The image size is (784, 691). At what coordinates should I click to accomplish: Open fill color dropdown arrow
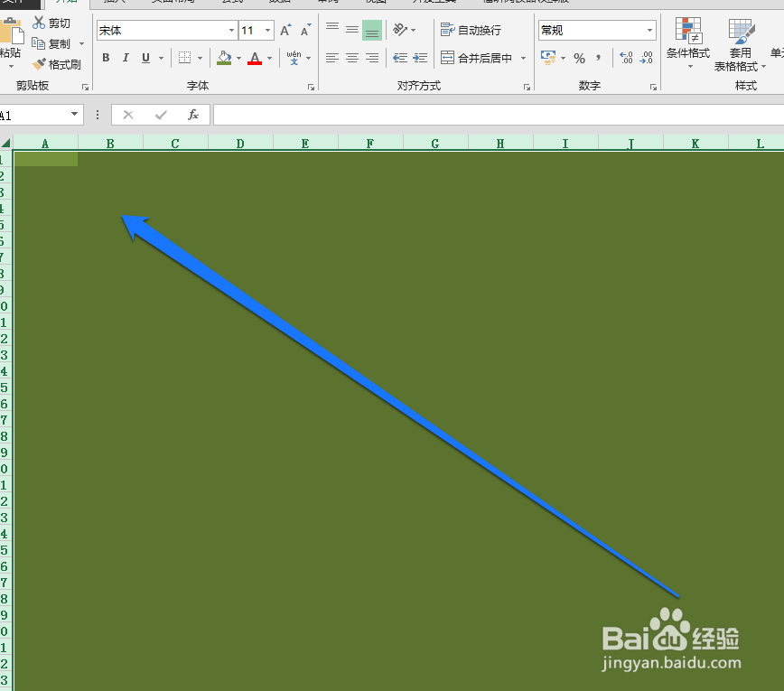point(238,58)
